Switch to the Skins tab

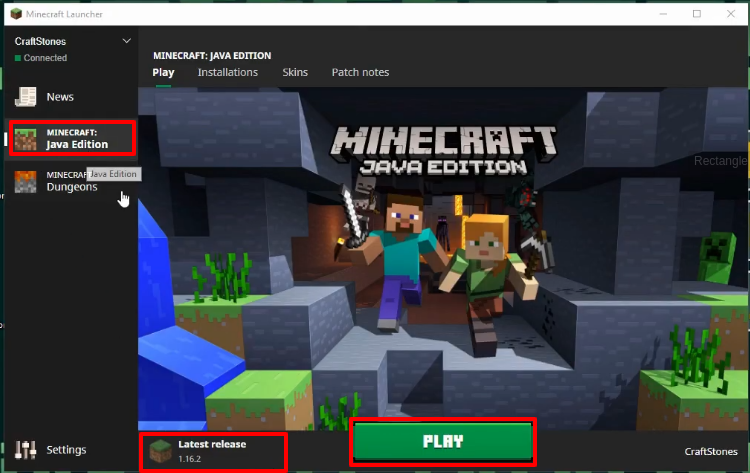coord(295,72)
